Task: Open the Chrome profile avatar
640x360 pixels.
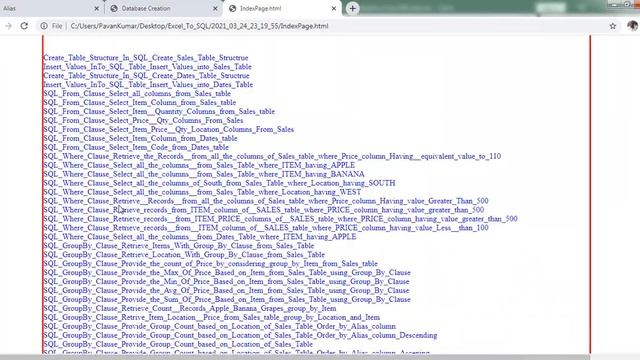Action: (632, 26)
